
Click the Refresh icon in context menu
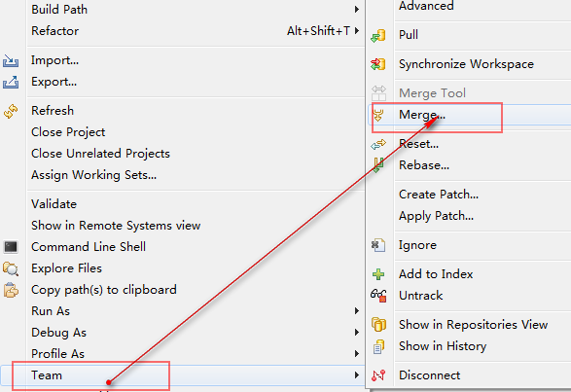pyautogui.click(x=11, y=111)
